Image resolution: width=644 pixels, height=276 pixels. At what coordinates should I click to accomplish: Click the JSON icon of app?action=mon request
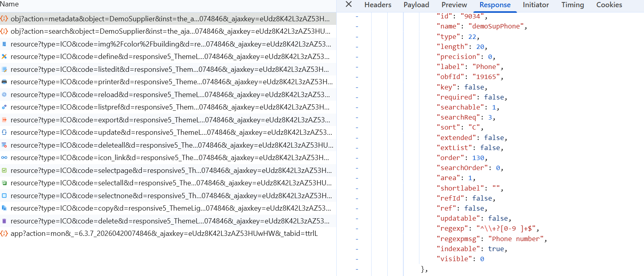[4, 233]
